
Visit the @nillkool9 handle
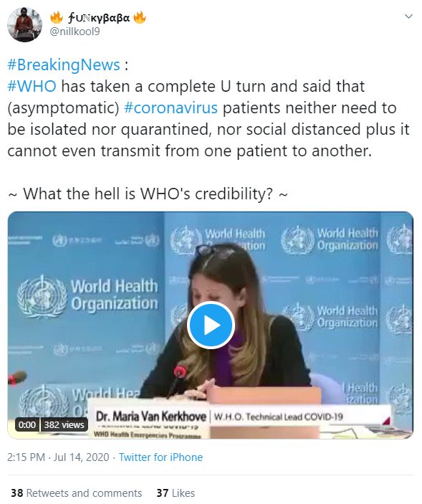click(x=75, y=32)
